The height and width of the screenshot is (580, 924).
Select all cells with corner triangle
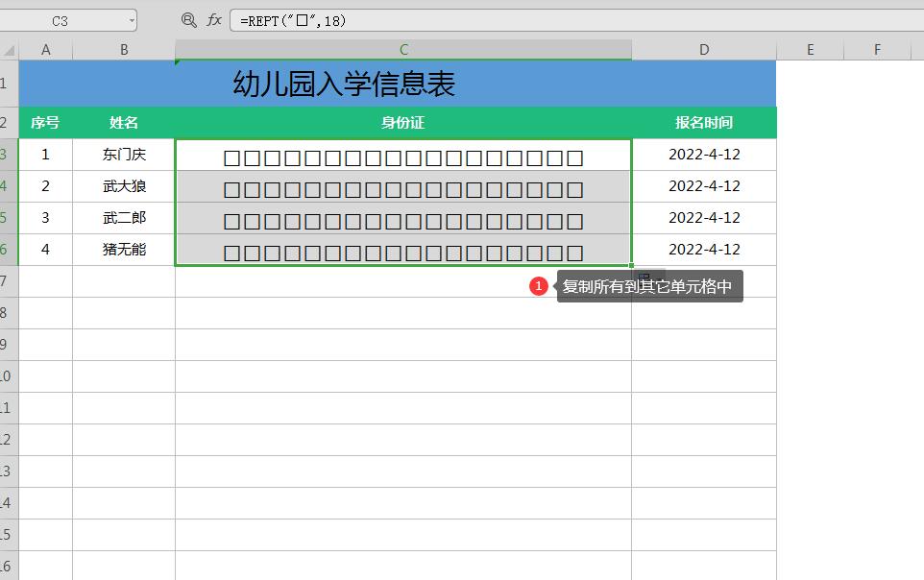9,50
